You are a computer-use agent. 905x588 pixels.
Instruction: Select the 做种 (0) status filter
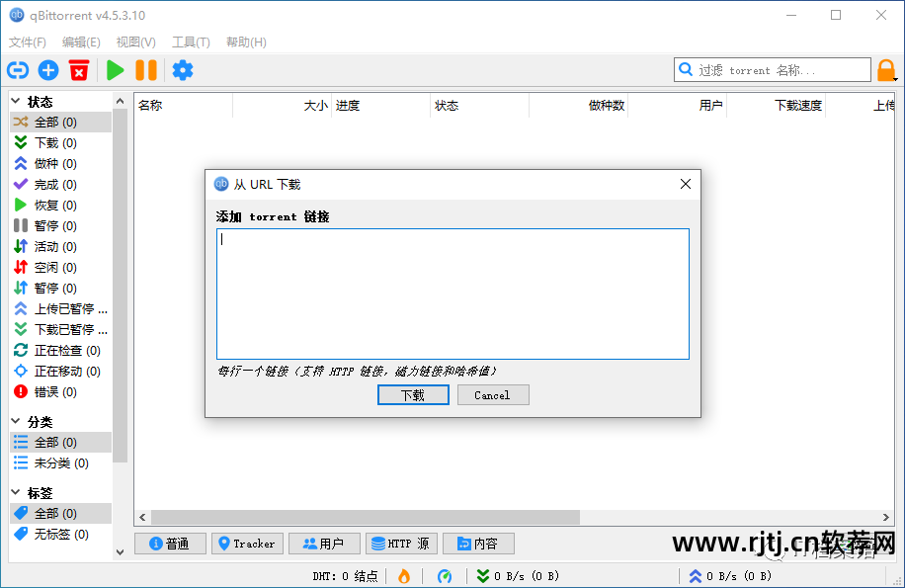[60, 164]
